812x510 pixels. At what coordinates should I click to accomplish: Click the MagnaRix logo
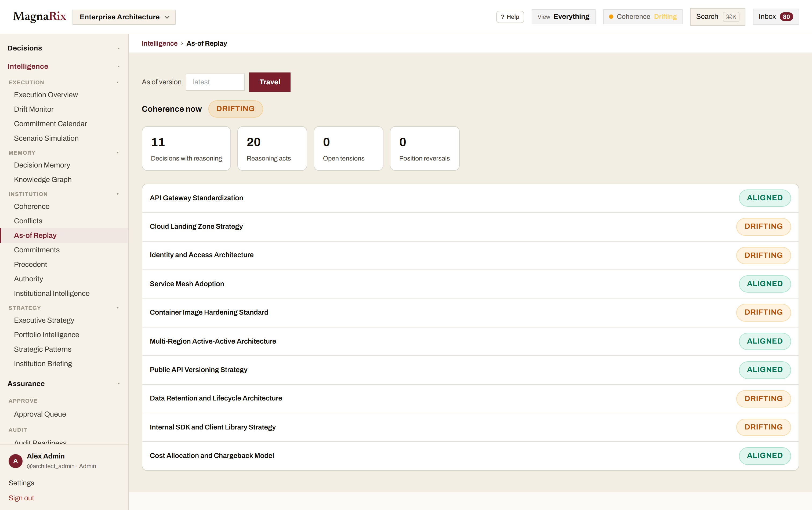point(39,17)
